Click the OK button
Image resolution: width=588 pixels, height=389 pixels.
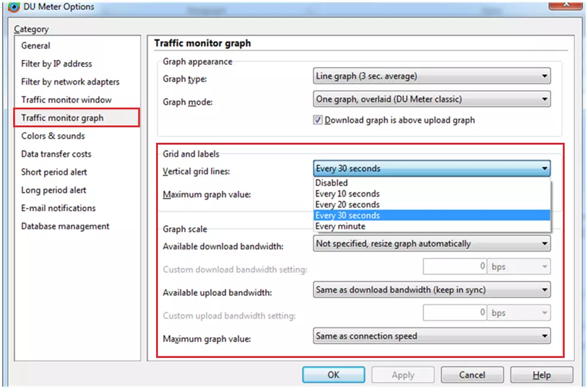tap(333, 375)
